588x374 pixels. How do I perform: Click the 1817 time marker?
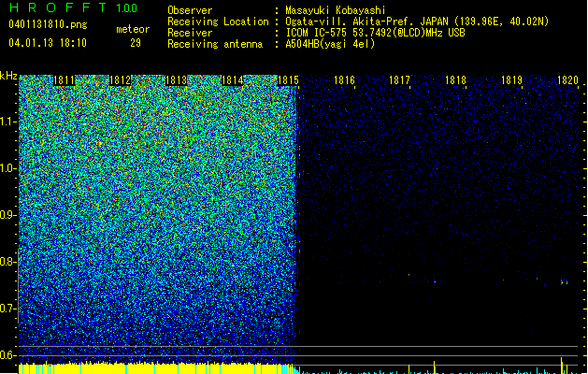pyautogui.click(x=400, y=80)
